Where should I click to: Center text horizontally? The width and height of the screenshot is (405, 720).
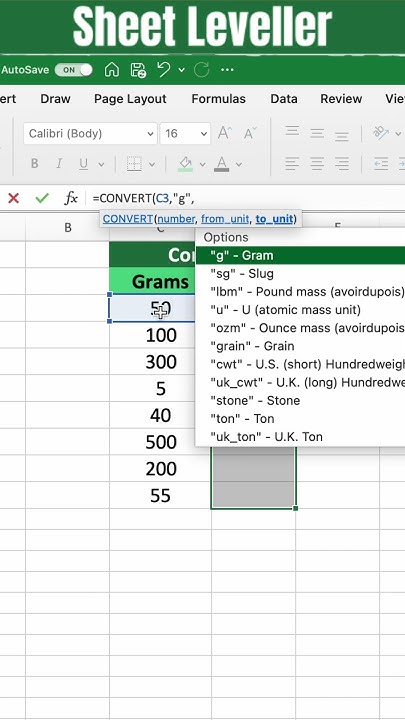[317, 163]
